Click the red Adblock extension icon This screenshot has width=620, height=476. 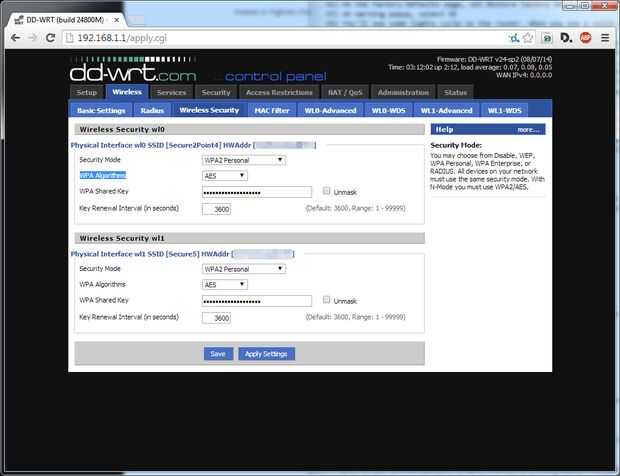pyautogui.click(x=585, y=38)
